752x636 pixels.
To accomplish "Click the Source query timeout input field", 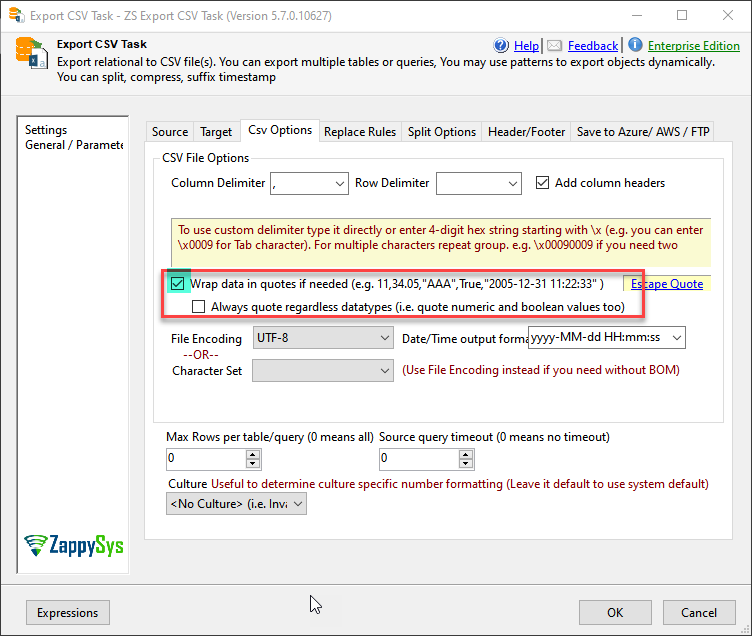I will [x=419, y=459].
